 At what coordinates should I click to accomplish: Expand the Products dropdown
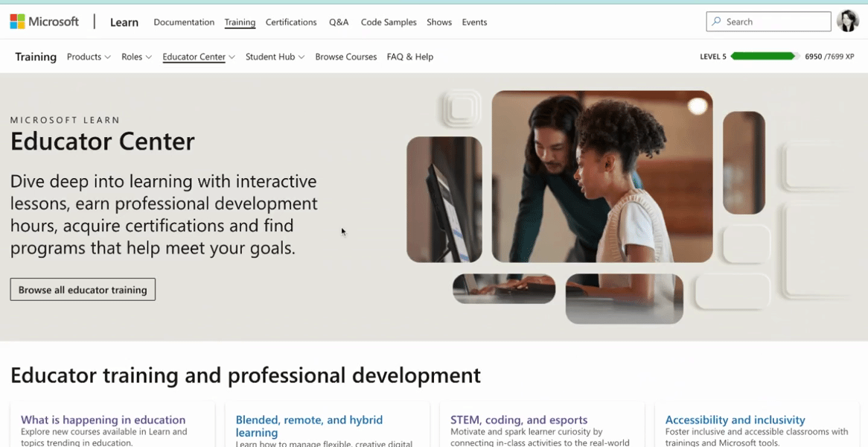coord(89,57)
